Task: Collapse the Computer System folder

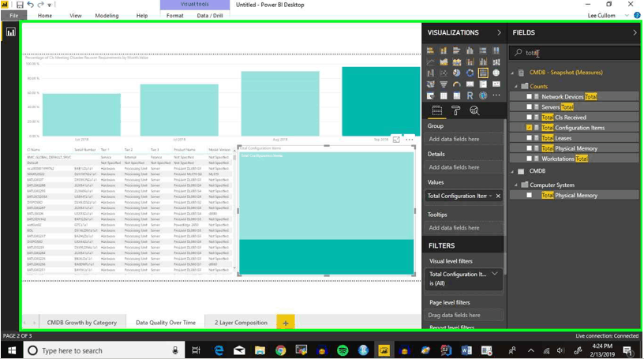Action: pyautogui.click(x=516, y=185)
